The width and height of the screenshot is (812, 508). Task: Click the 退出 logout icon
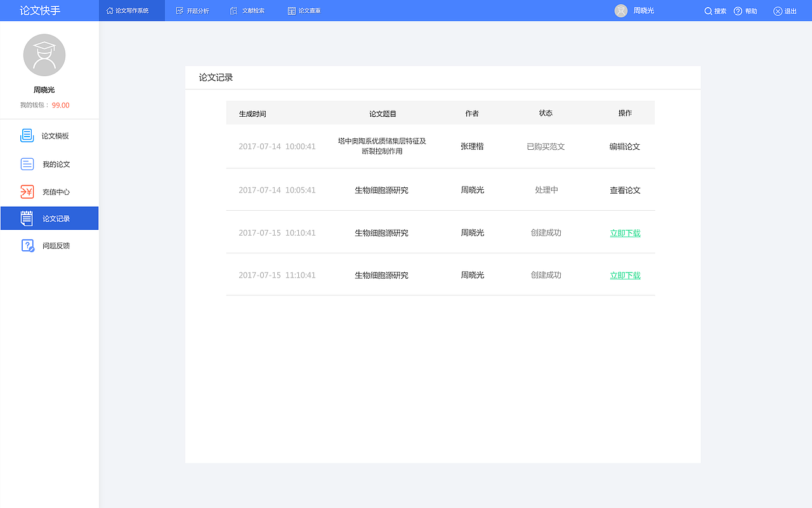click(x=776, y=10)
